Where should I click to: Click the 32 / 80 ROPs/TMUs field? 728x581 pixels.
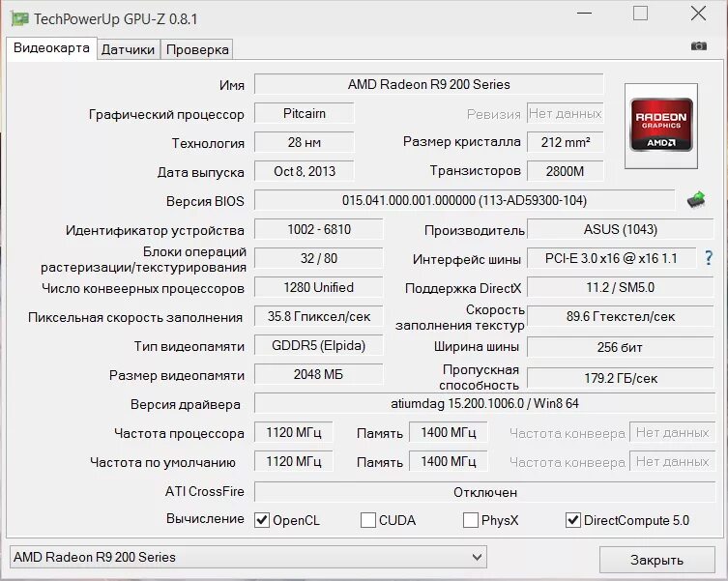tap(318, 258)
